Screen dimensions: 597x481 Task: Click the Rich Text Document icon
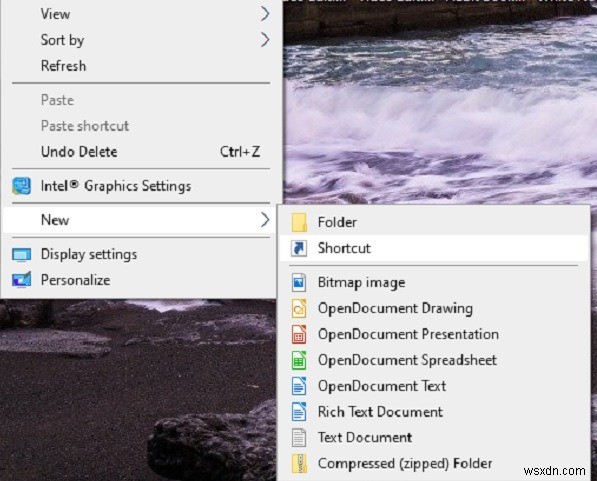pos(299,412)
